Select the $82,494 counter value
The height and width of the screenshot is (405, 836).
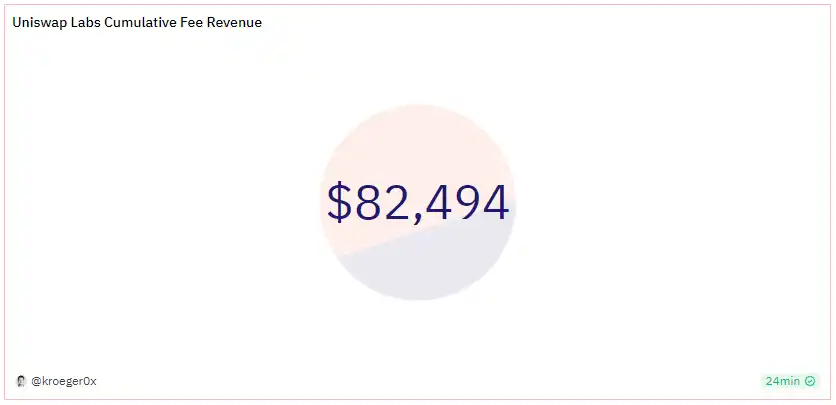click(418, 203)
